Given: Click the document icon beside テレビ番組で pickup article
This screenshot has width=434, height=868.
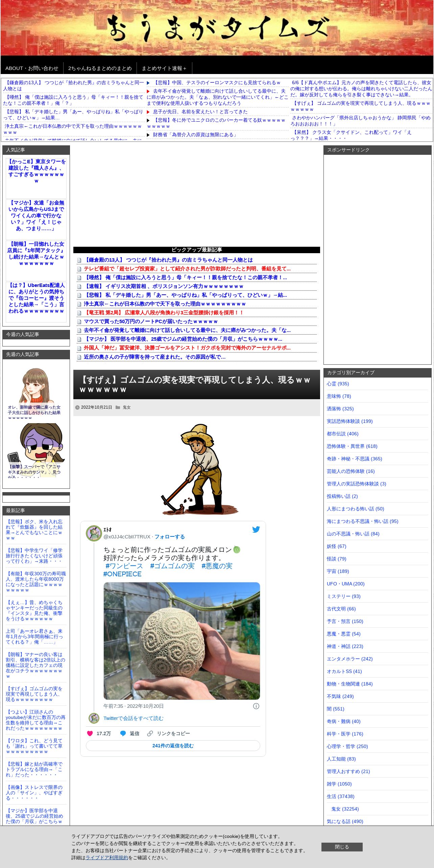Looking at the screenshot, I should [79, 269].
